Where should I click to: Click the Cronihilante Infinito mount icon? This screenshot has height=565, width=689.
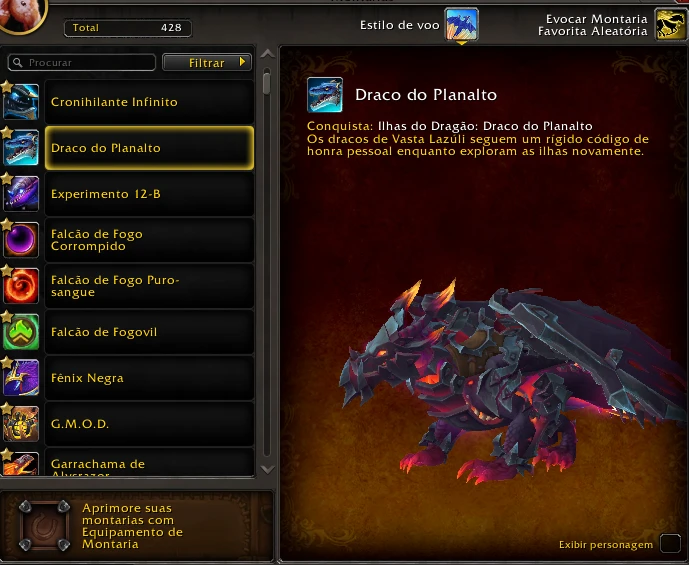pyautogui.click(x=21, y=102)
